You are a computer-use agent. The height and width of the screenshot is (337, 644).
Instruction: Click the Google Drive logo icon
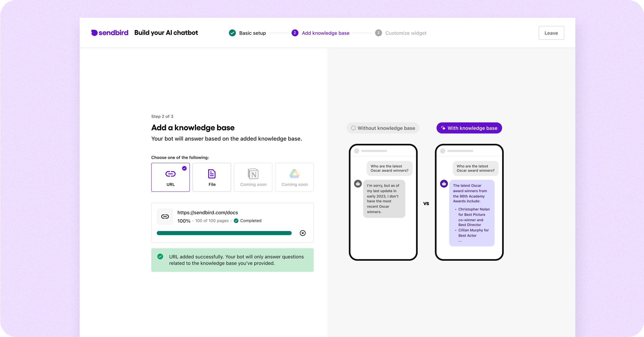point(295,174)
